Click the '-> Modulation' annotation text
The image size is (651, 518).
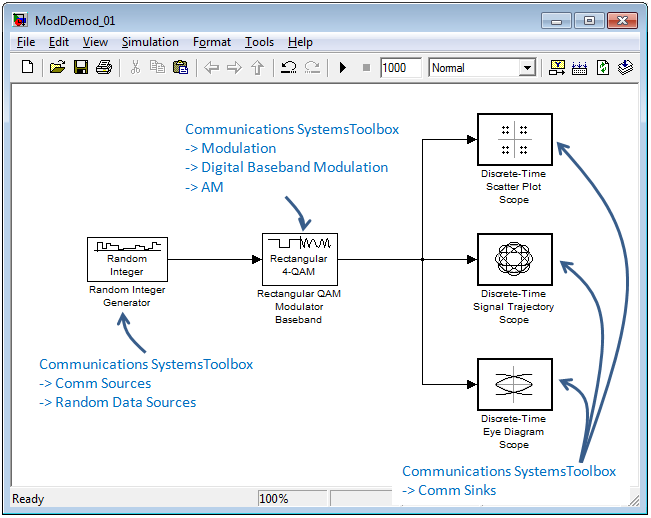(230, 148)
